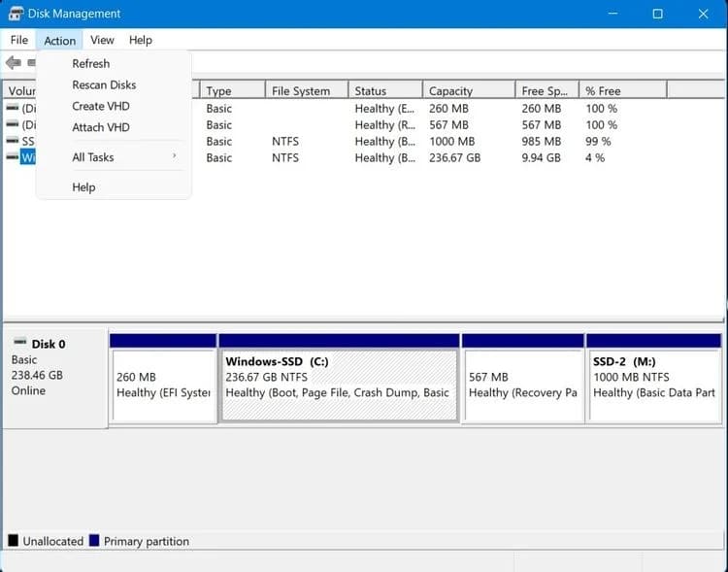Select the first 260 MB volume icon row
The height and width of the screenshot is (572, 728).
pos(13,108)
